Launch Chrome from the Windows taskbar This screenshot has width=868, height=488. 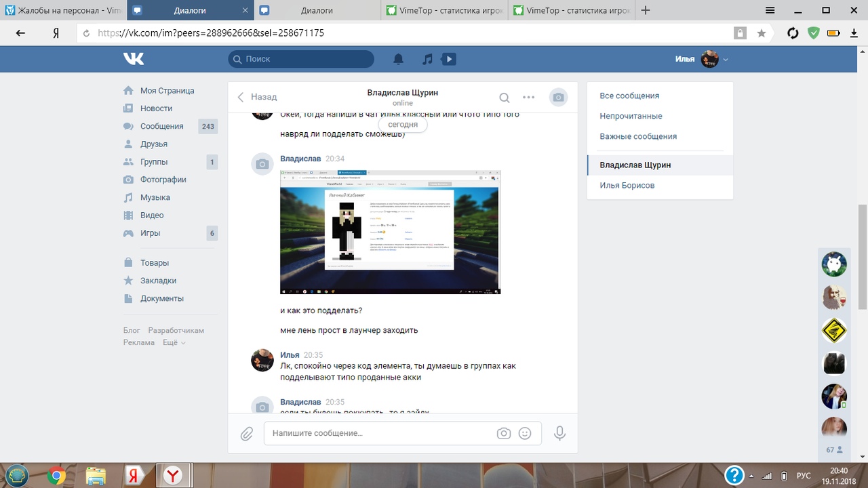(x=57, y=476)
